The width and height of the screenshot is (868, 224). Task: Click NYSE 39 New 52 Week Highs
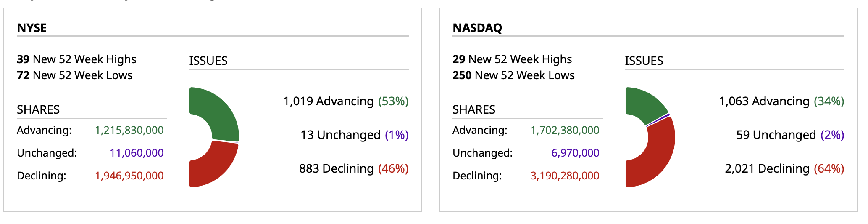[x=76, y=59]
